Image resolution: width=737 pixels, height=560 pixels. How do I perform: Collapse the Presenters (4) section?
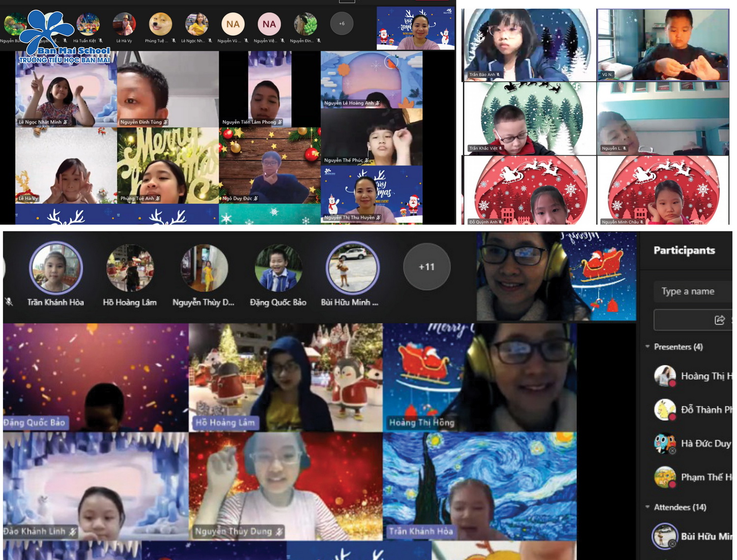tap(648, 347)
